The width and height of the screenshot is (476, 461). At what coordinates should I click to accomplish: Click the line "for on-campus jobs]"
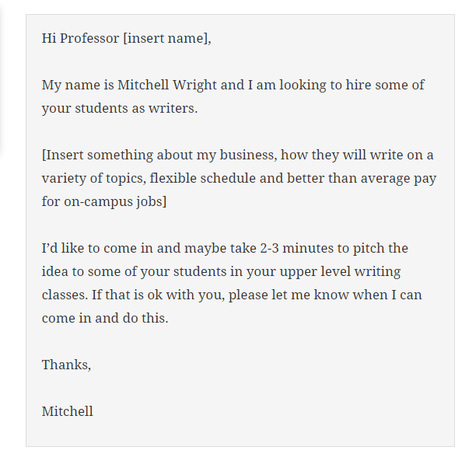(104, 202)
